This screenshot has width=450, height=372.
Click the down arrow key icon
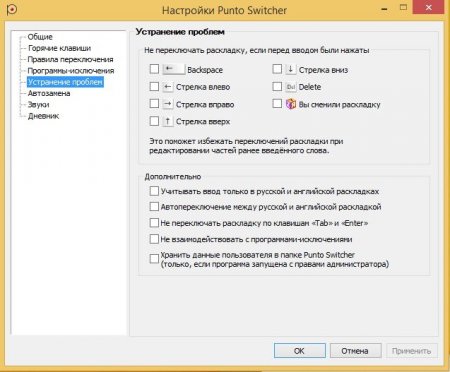pyautogui.click(x=291, y=69)
